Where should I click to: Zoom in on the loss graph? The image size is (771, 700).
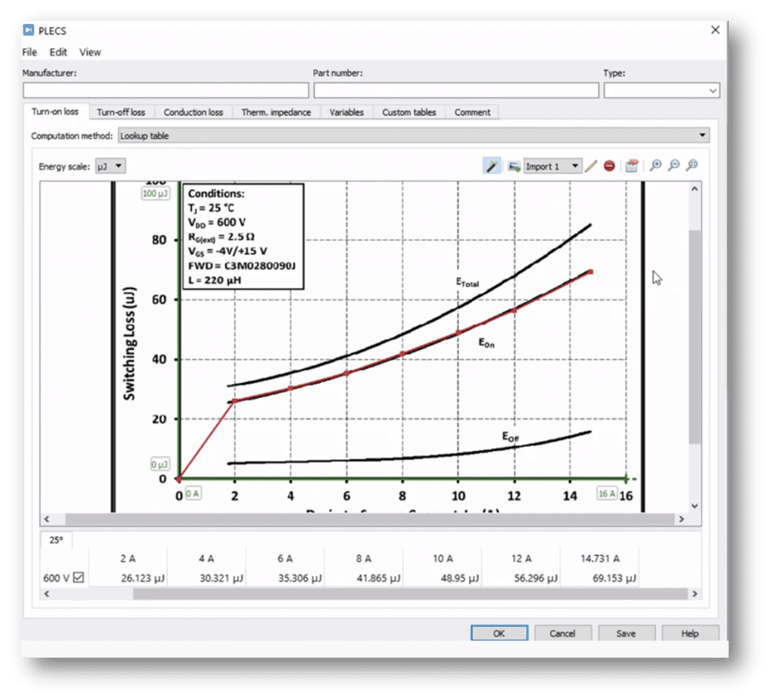[655, 166]
